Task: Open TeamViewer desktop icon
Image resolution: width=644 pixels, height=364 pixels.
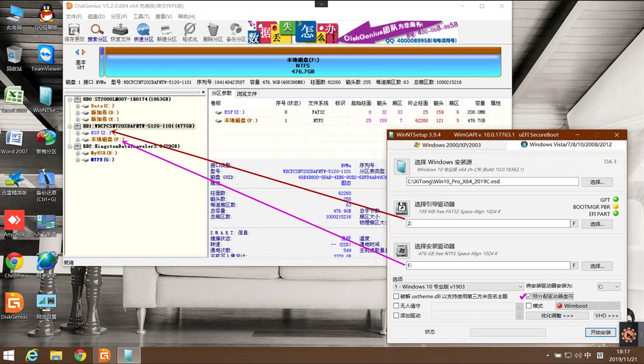Action: pos(46,58)
